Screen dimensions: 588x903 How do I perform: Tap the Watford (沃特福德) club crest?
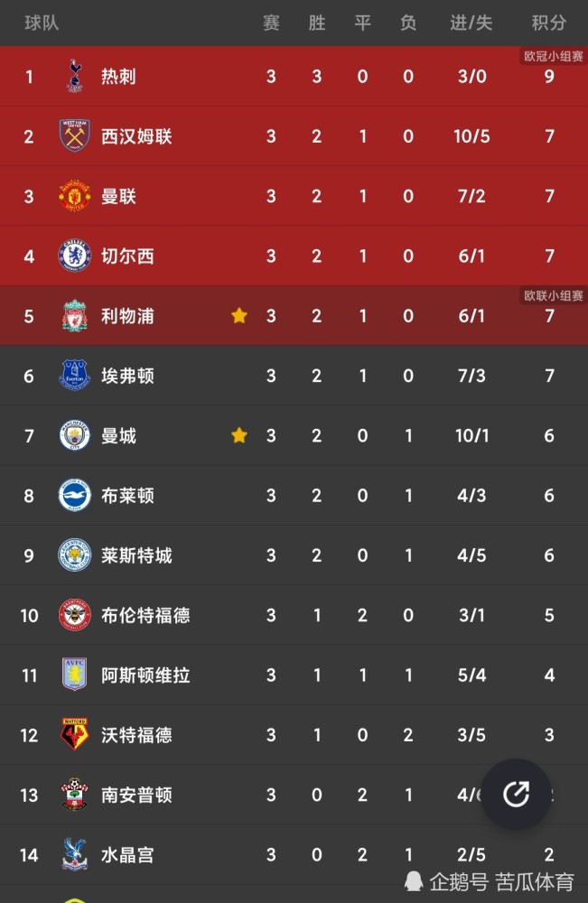pyautogui.click(x=75, y=734)
